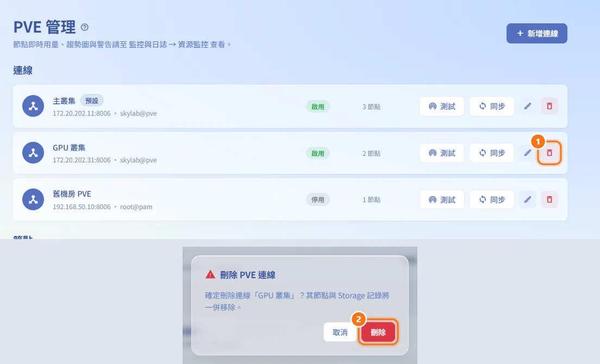The height and width of the screenshot is (364, 600).
Task: Click the 停用 status badge for 舊機房 PVE
Action: coord(317,199)
